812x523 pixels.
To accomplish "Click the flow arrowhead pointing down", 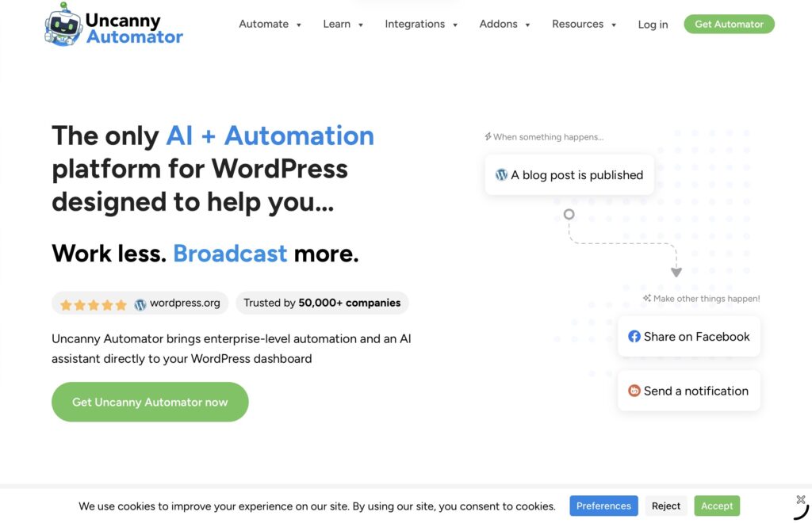I will [x=676, y=272].
